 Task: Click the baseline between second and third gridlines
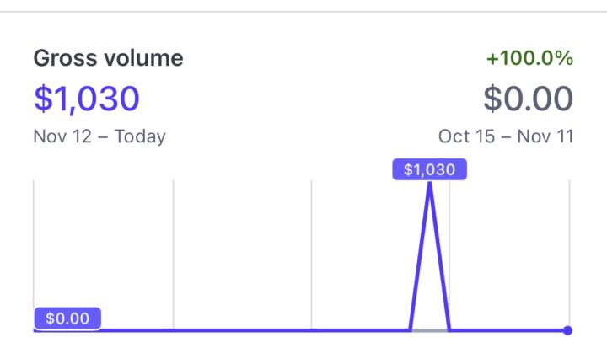coord(243,330)
